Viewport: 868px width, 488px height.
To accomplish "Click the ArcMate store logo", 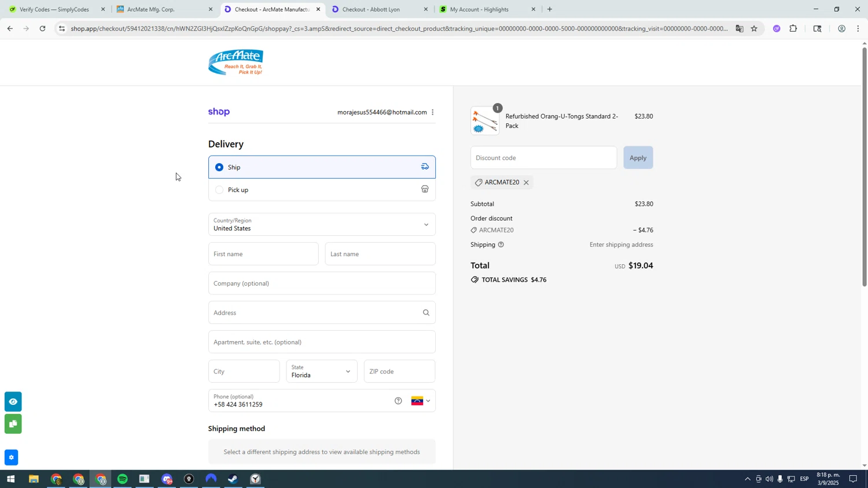I will tap(236, 62).
